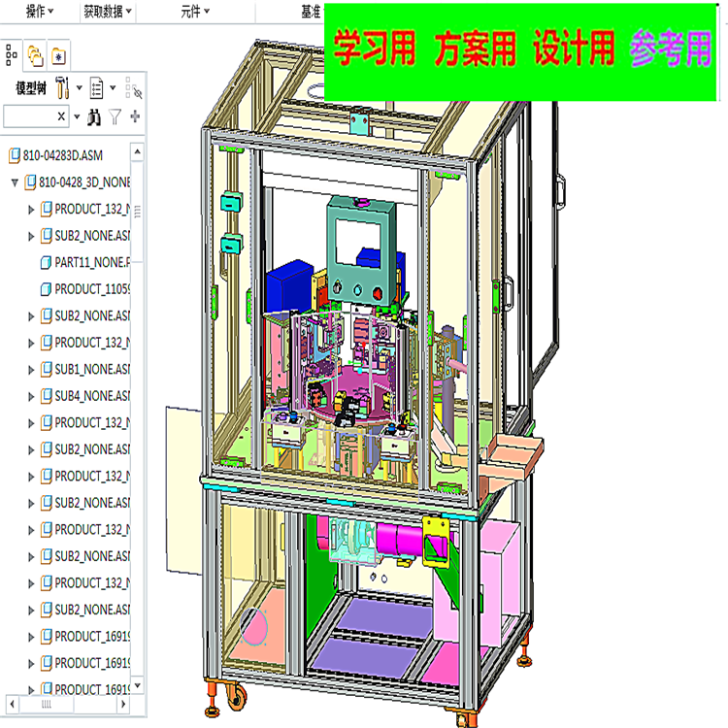Click the plus add icon

coord(135,116)
